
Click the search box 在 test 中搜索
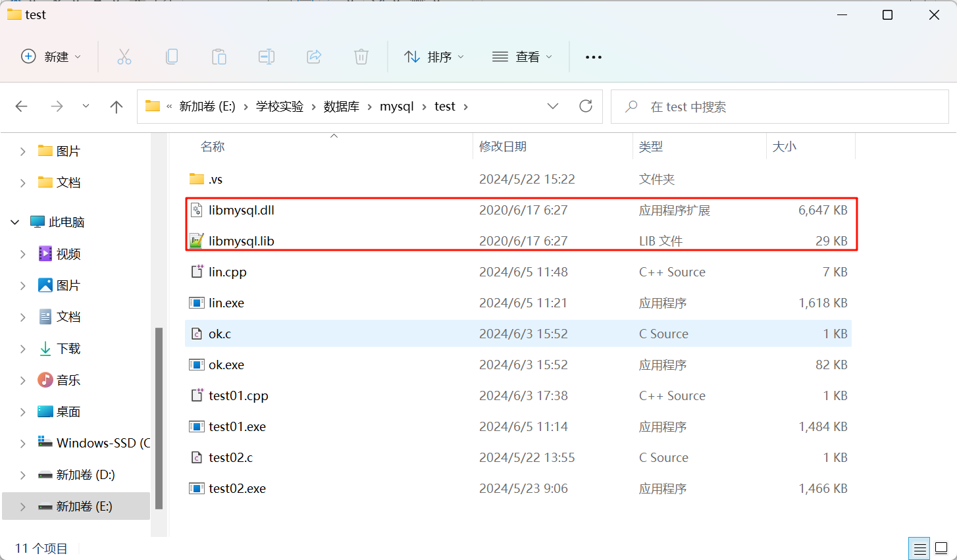[x=780, y=107]
